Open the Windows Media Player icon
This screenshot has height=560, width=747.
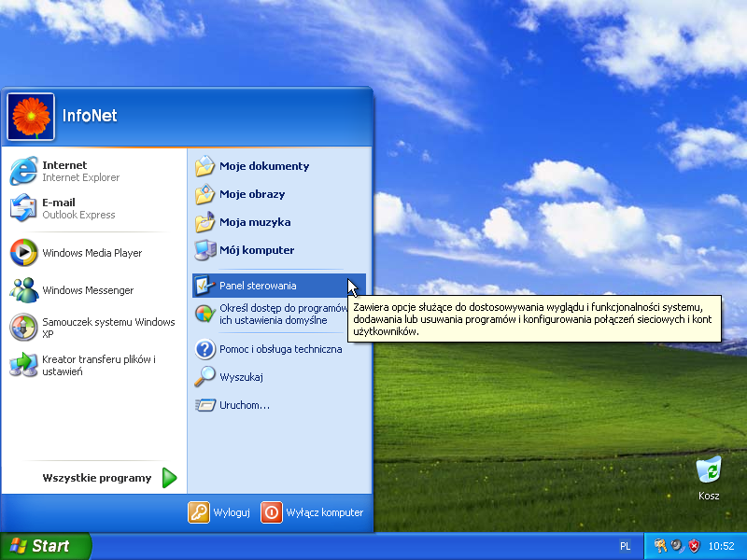click(x=23, y=252)
